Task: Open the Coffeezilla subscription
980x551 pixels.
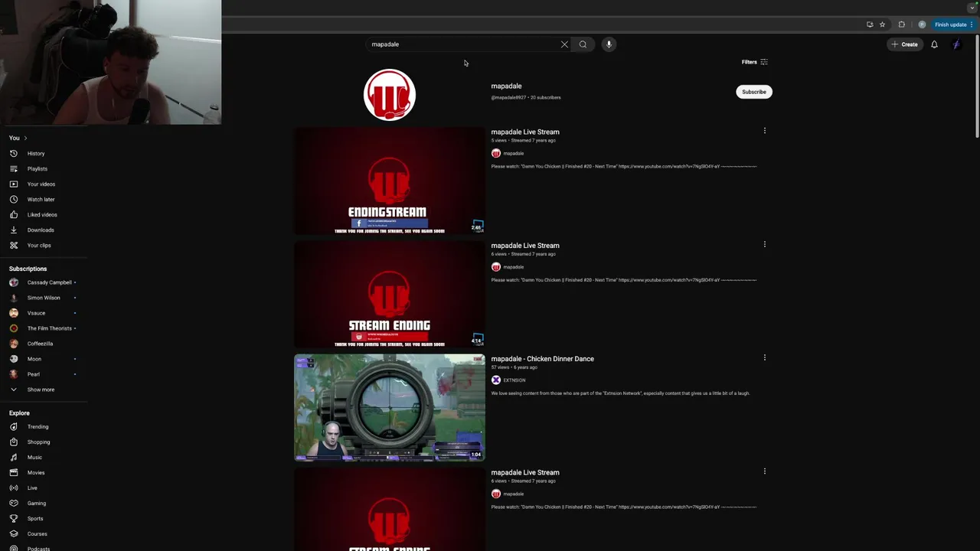Action: pyautogui.click(x=44, y=344)
